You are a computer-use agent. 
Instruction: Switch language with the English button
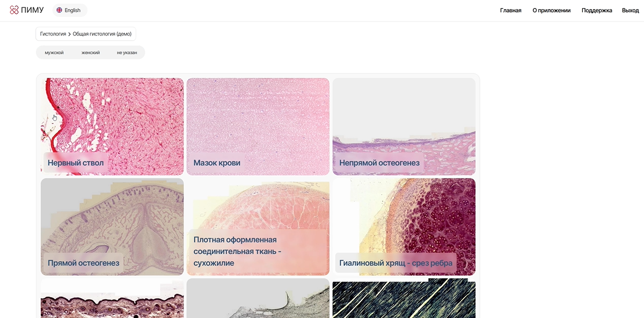(70, 10)
